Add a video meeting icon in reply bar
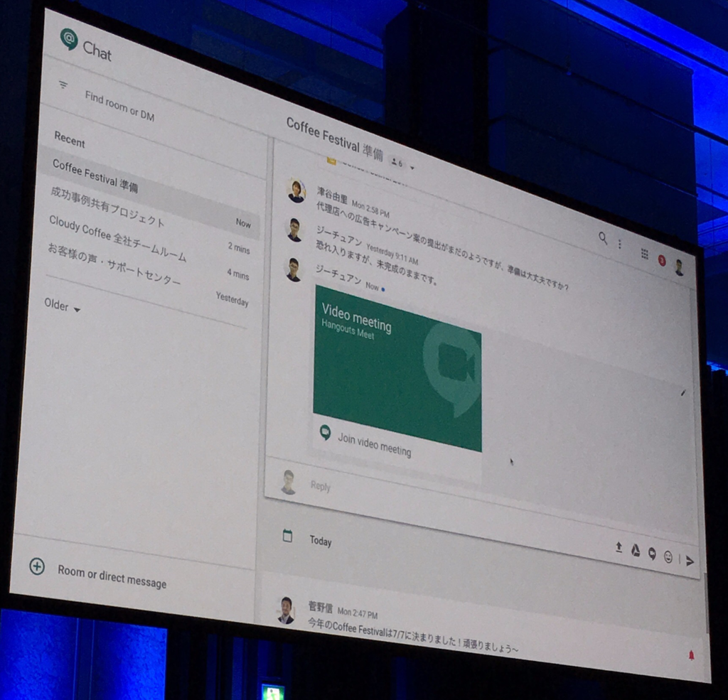The height and width of the screenshot is (700, 728). pyautogui.click(x=652, y=554)
